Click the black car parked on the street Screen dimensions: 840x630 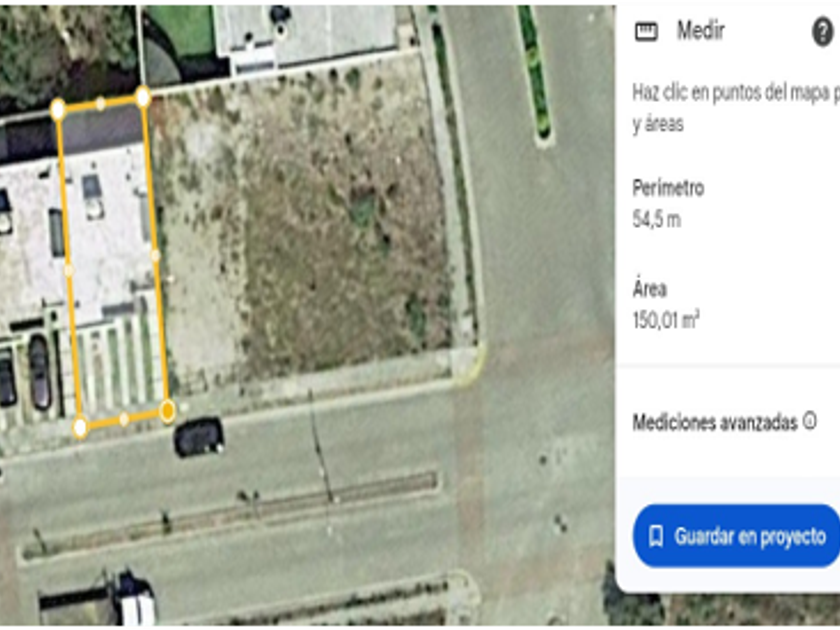click(198, 437)
